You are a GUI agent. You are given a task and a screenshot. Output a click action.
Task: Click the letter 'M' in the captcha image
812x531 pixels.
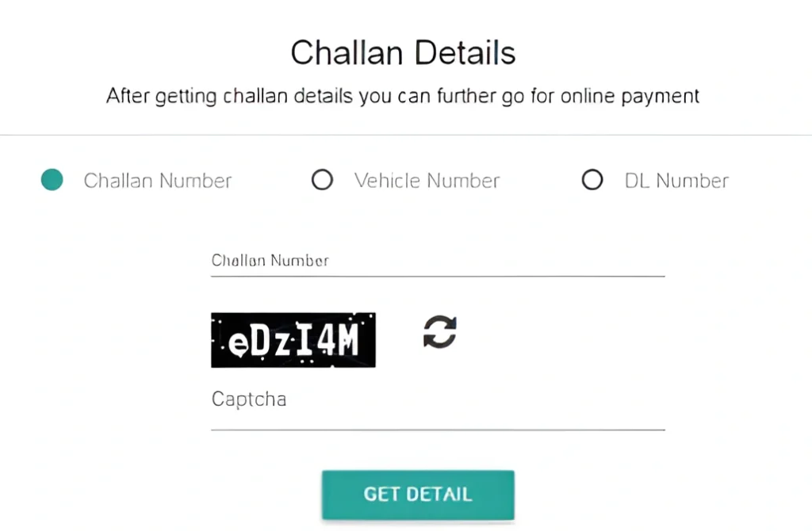coord(350,341)
